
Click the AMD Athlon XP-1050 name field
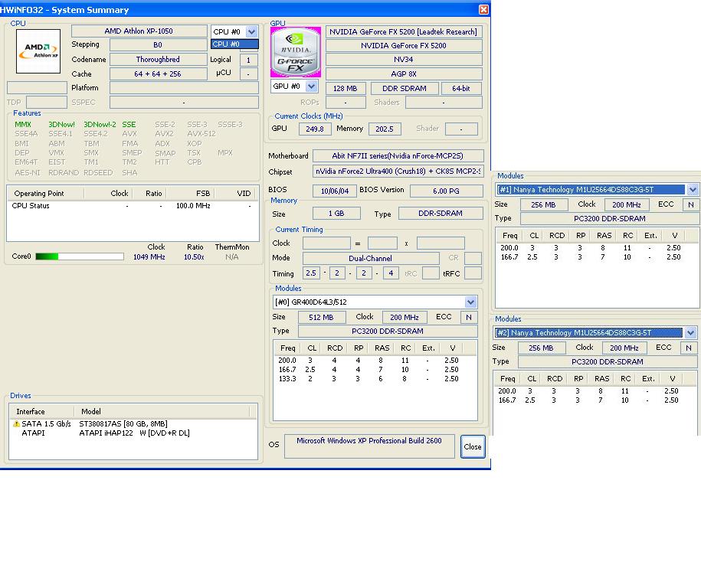139,31
